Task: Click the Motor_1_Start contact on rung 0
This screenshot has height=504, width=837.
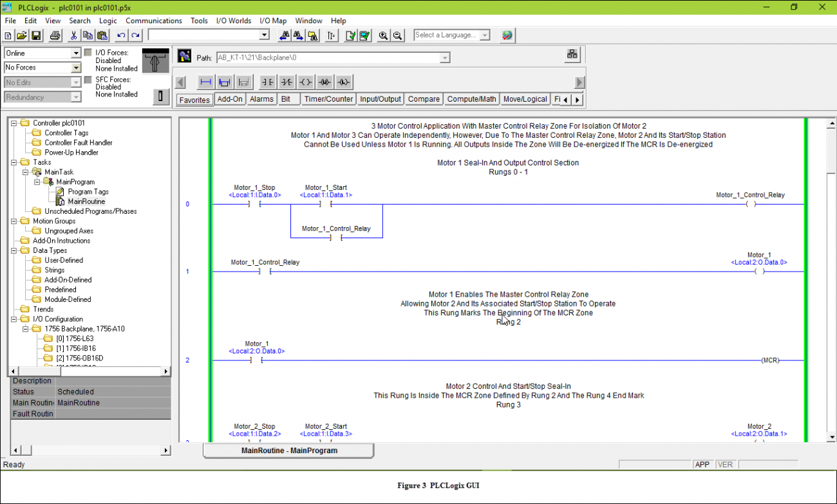Action: (326, 204)
